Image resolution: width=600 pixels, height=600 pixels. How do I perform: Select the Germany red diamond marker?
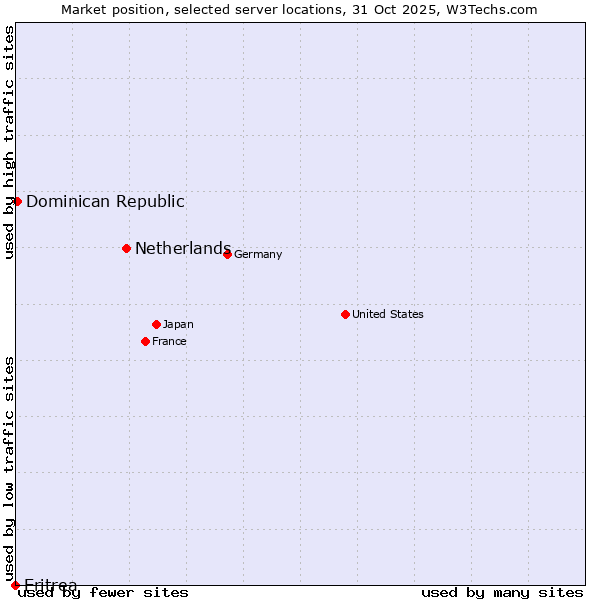[x=227, y=254]
